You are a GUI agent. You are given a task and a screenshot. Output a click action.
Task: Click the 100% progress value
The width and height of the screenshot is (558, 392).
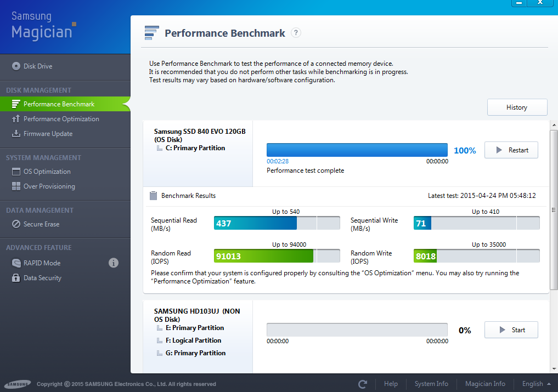point(465,150)
